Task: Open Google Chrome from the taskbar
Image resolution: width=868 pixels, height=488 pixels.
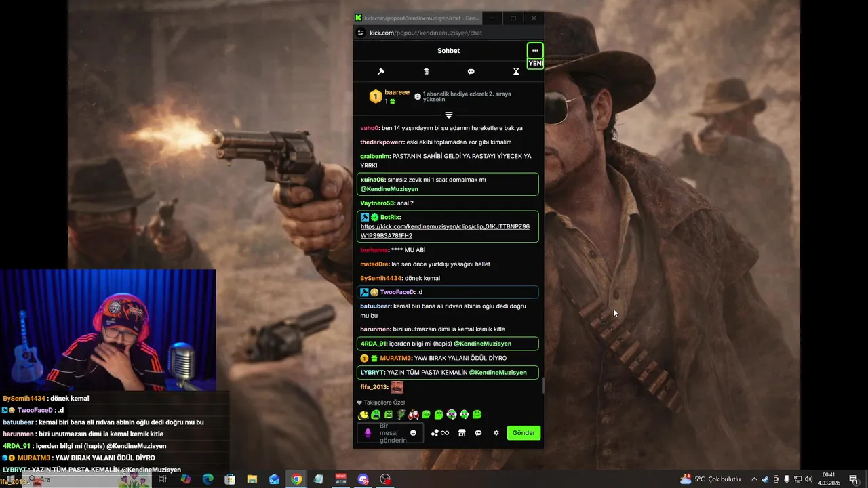Action: pyautogui.click(x=296, y=479)
